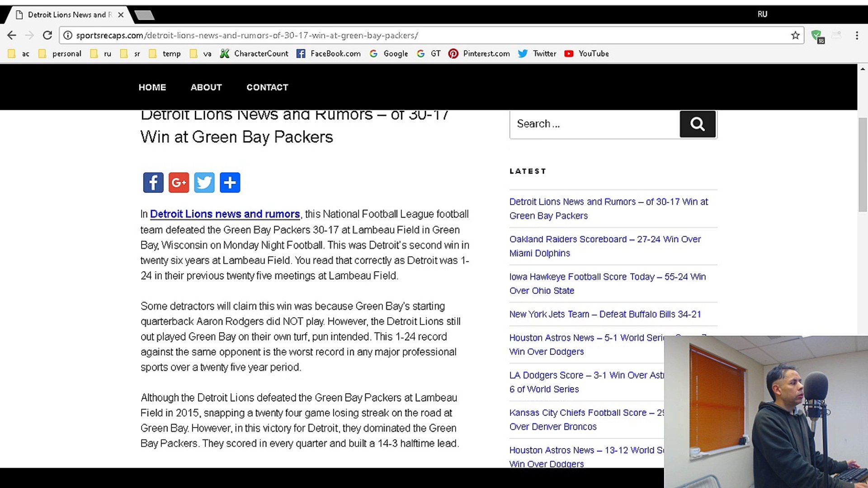Click the page vertical scrollbar thumb
The height and width of the screenshot is (488, 868).
pos(863,164)
